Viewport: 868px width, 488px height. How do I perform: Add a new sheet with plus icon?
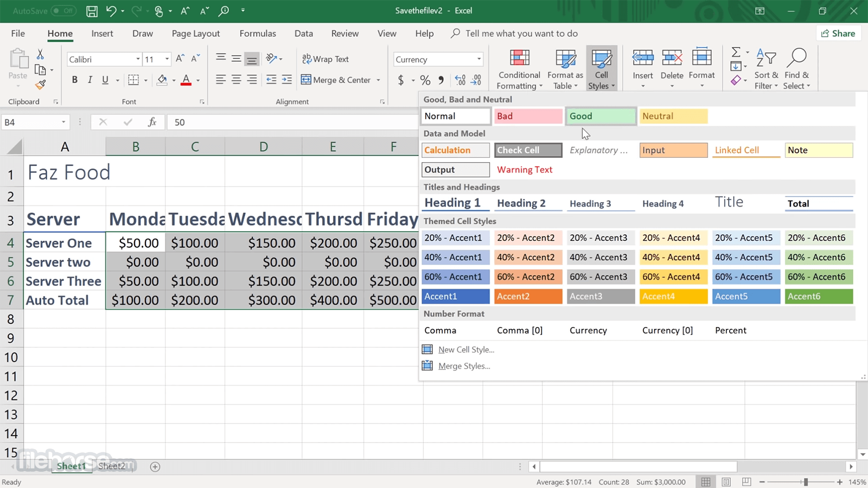click(x=155, y=466)
